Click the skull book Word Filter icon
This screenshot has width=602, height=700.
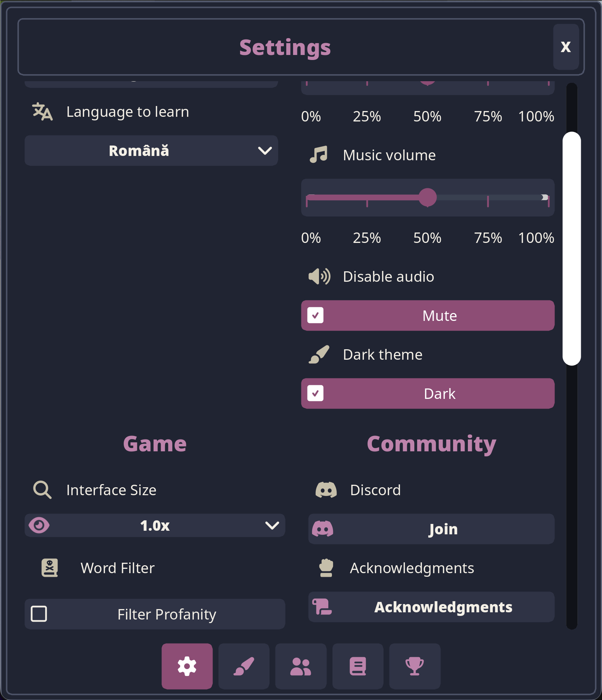[x=50, y=568]
